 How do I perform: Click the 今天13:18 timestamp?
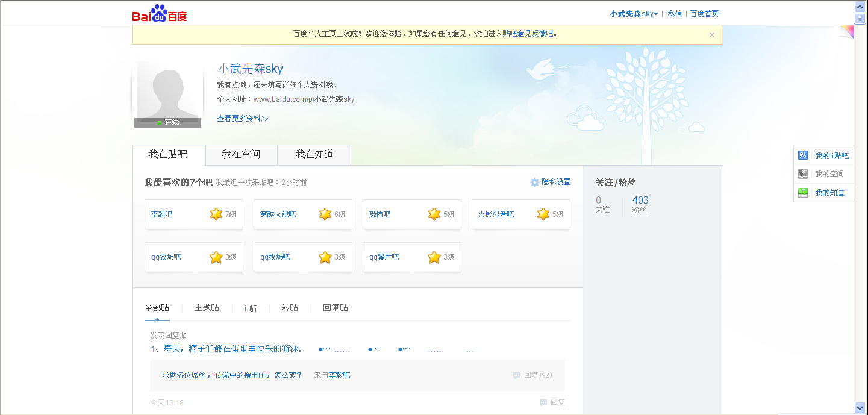pyautogui.click(x=167, y=402)
